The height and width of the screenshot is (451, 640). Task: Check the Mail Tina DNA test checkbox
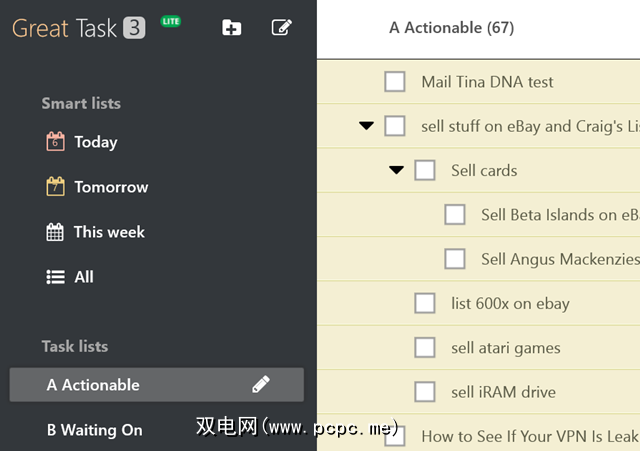pos(395,82)
